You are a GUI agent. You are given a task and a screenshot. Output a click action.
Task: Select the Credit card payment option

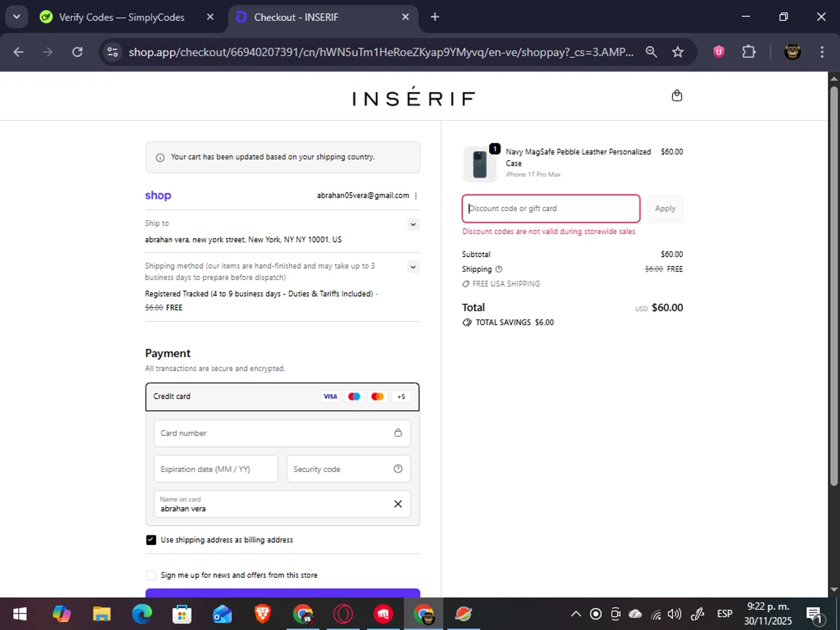tap(282, 396)
